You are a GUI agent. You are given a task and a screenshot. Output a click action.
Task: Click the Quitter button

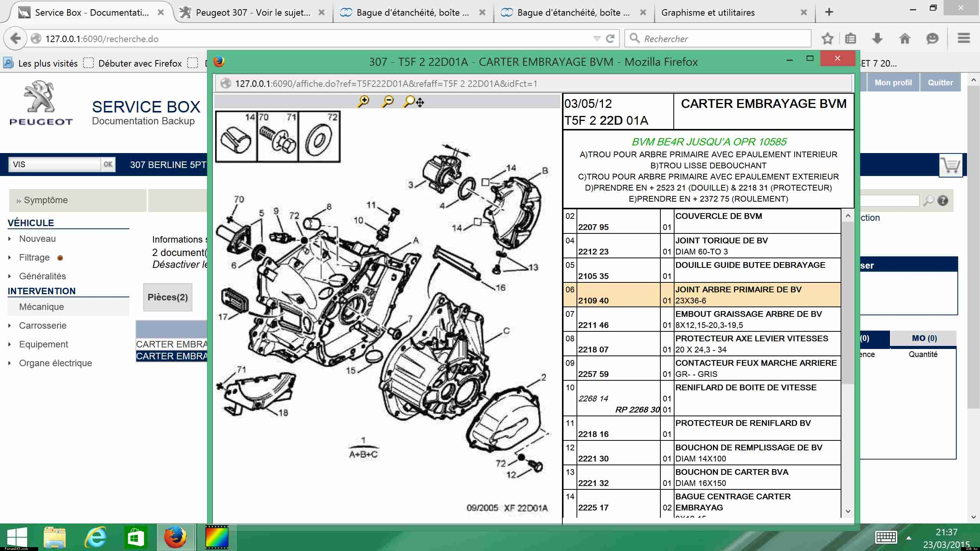tap(940, 83)
